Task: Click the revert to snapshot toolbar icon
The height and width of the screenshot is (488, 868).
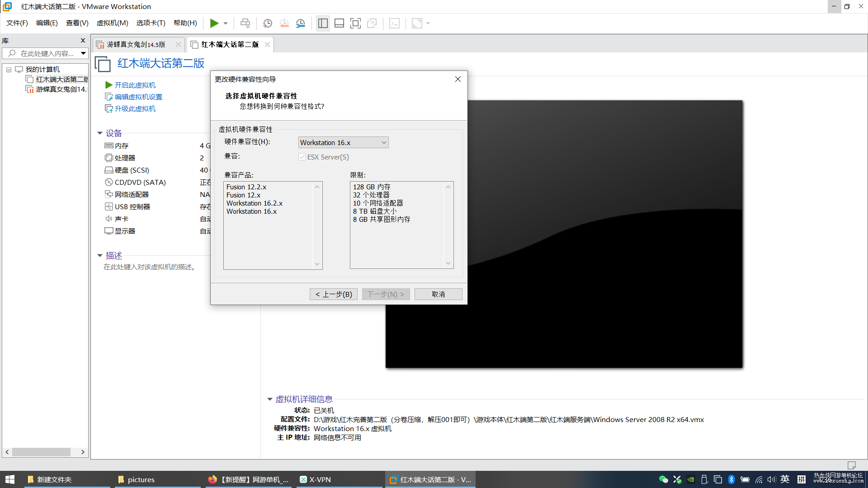Action: 284,23
